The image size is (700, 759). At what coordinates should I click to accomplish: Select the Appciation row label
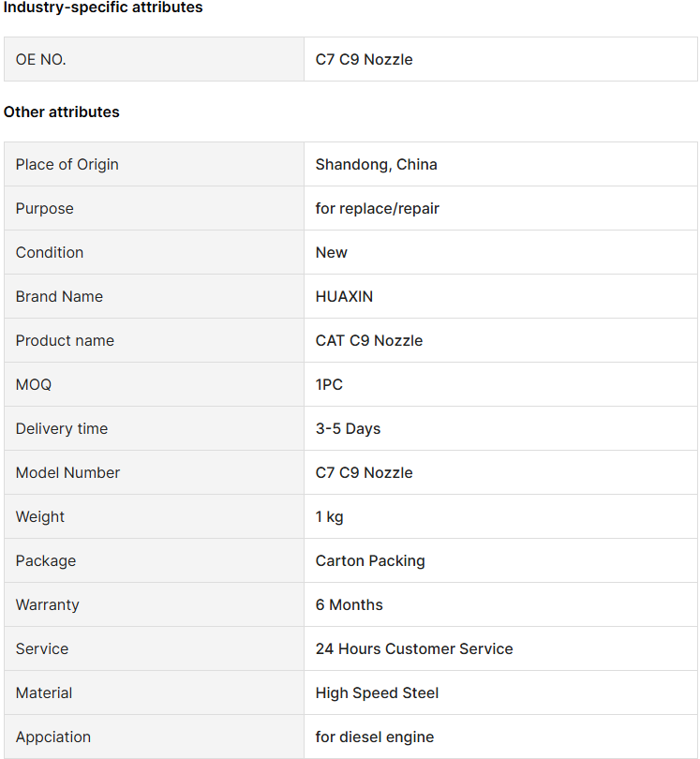click(53, 737)
